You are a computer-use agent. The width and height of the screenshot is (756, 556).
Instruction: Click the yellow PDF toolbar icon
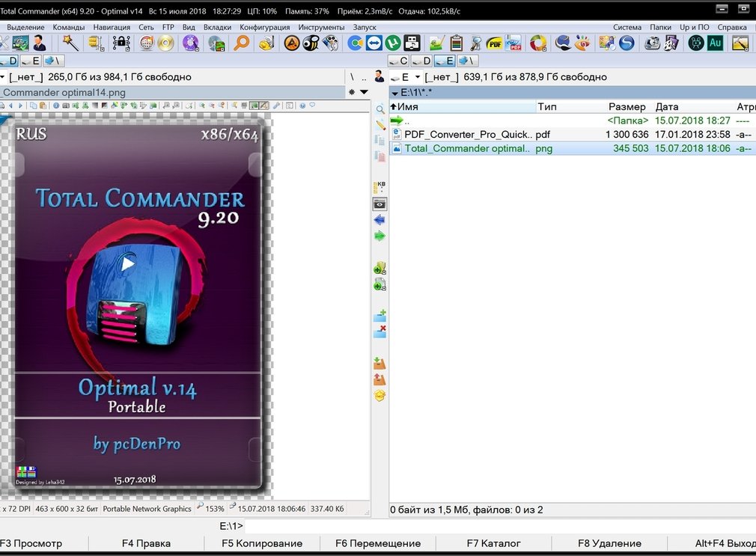(x=494, y=44)
